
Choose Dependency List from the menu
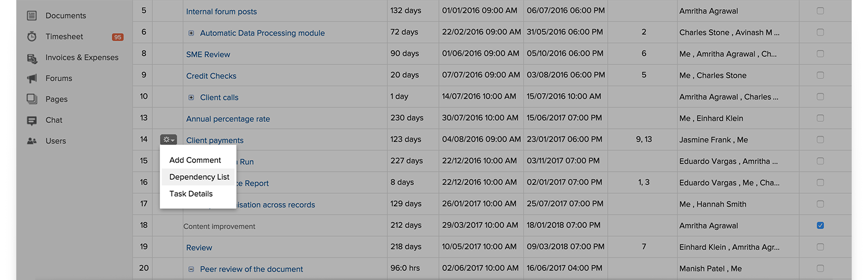[199, 177]
